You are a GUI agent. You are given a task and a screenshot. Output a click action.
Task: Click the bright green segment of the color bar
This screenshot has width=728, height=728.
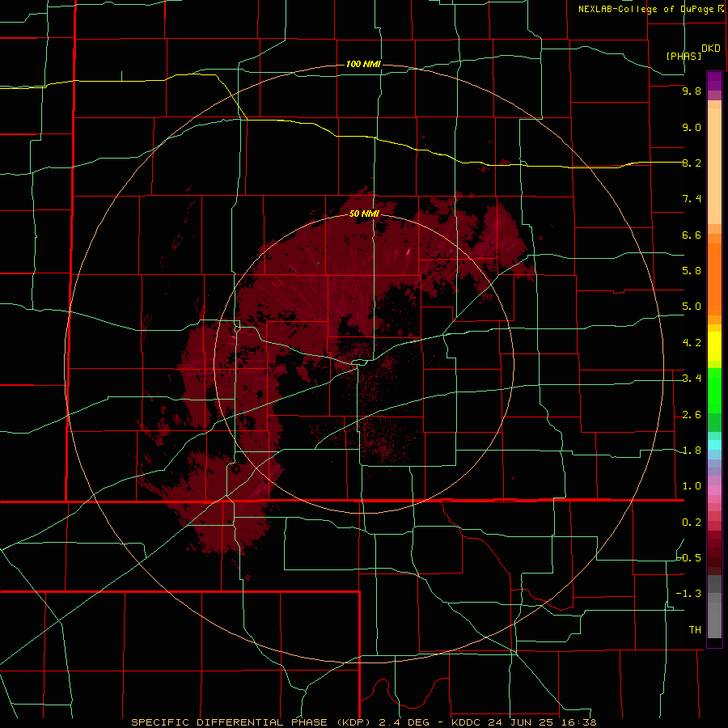coord(714,391)
